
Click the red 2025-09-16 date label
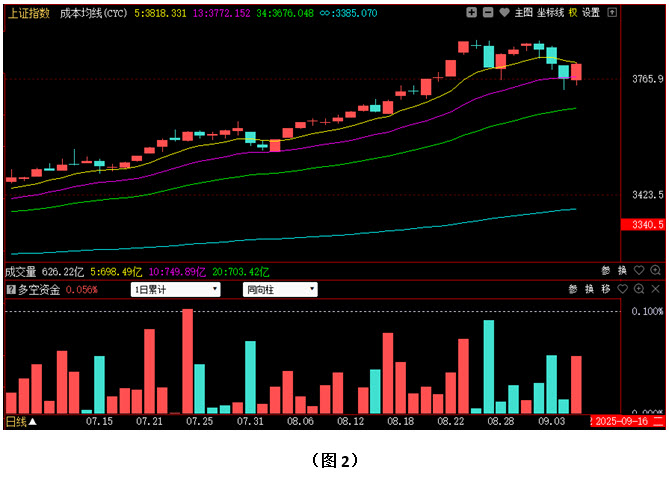point(628,422)
